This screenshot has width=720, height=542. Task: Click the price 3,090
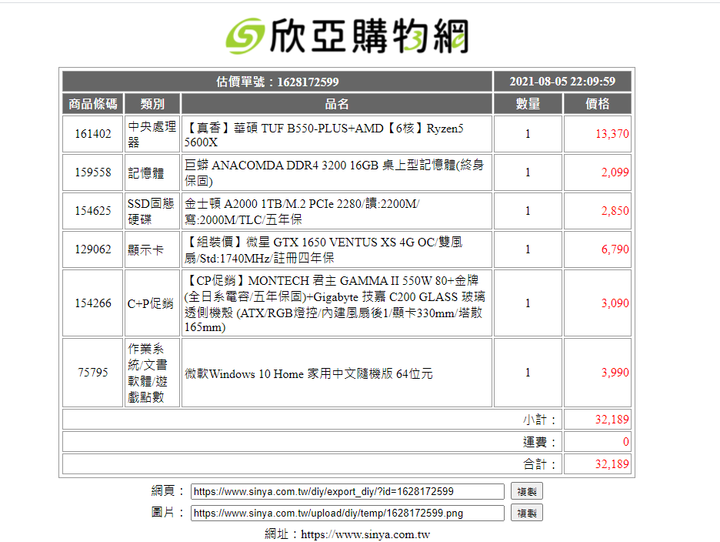(615, 303)
